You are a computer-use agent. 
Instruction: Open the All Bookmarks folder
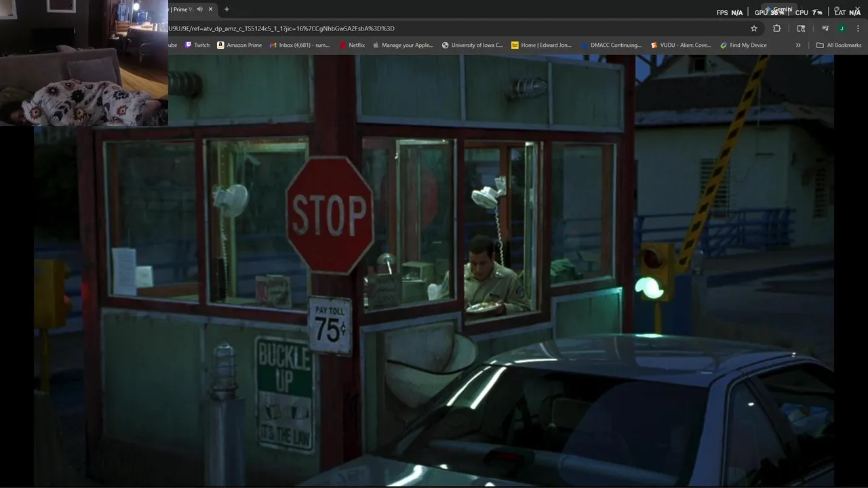click(839, 45)
